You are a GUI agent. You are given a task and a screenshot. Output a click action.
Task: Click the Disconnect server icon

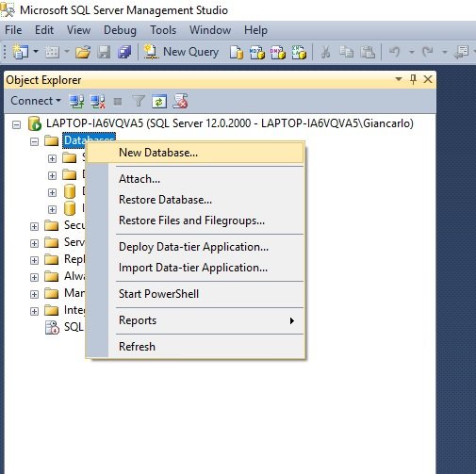[x=97, y=101]
